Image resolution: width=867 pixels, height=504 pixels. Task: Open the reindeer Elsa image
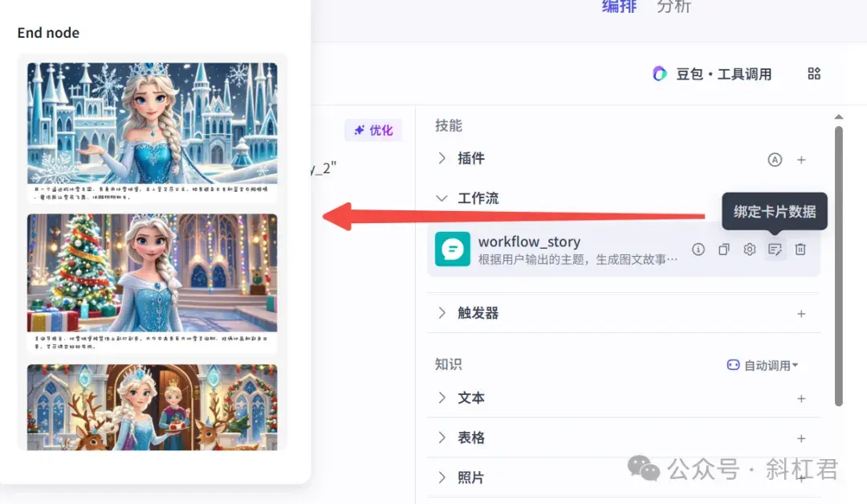coord(152,407)
